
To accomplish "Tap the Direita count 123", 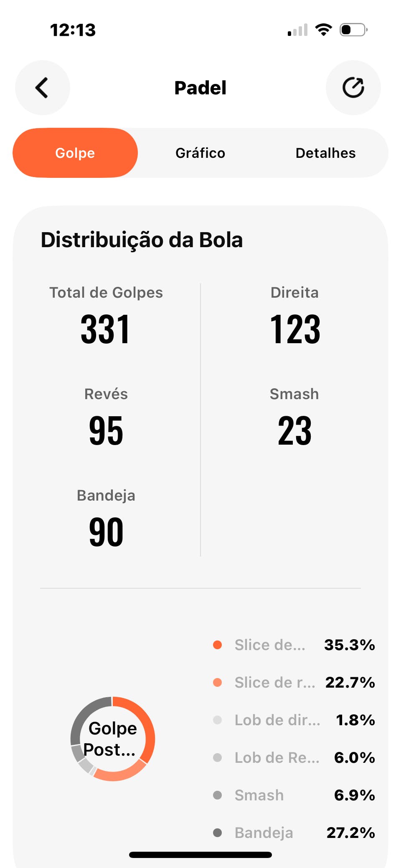I will coord(295,329).
